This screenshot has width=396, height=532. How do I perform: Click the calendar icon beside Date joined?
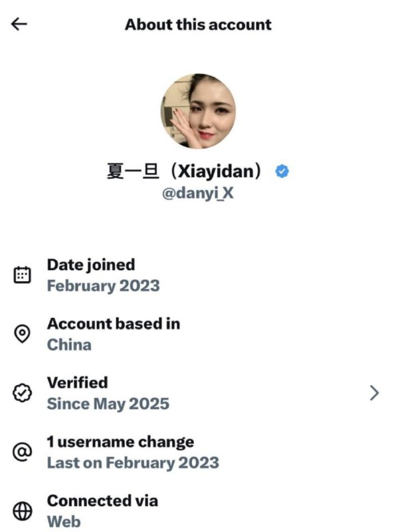[23, 275]
